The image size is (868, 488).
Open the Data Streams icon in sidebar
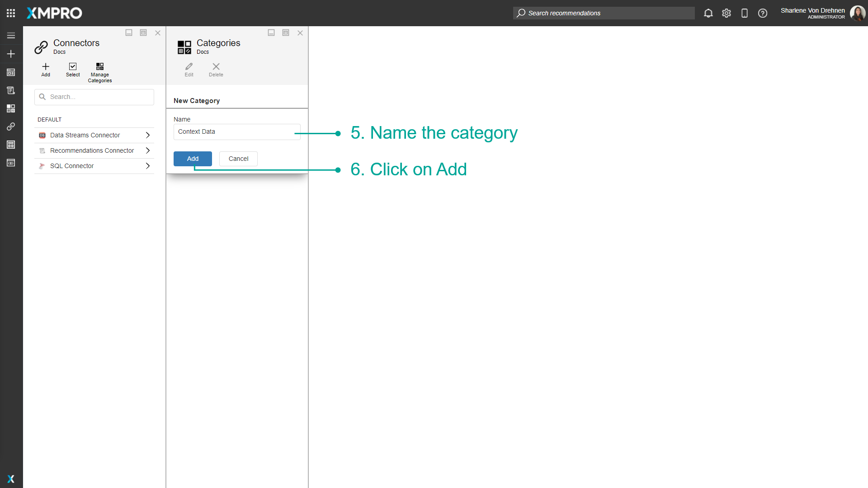pos(11,72)
